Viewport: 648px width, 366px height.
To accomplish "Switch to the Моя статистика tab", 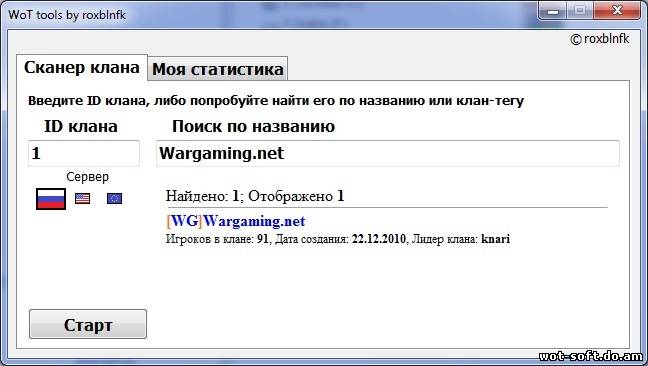I will click(x=218, y=69).
